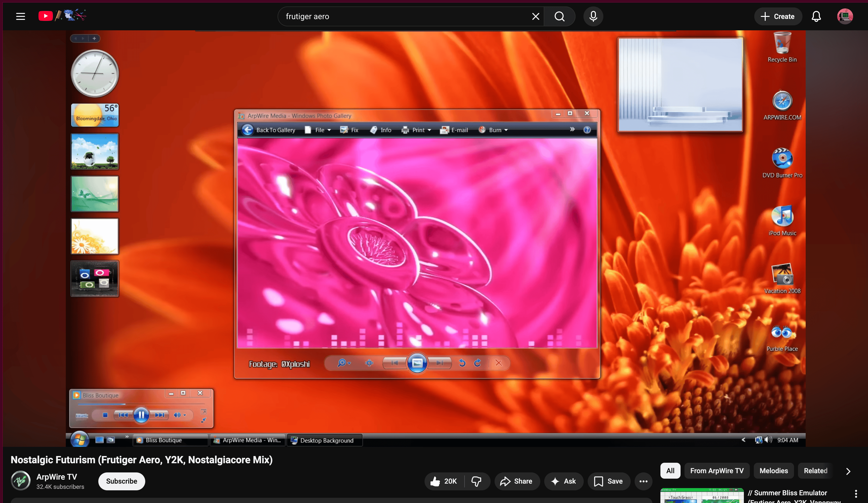Show hidden tray icons arrow

(743, 440)
